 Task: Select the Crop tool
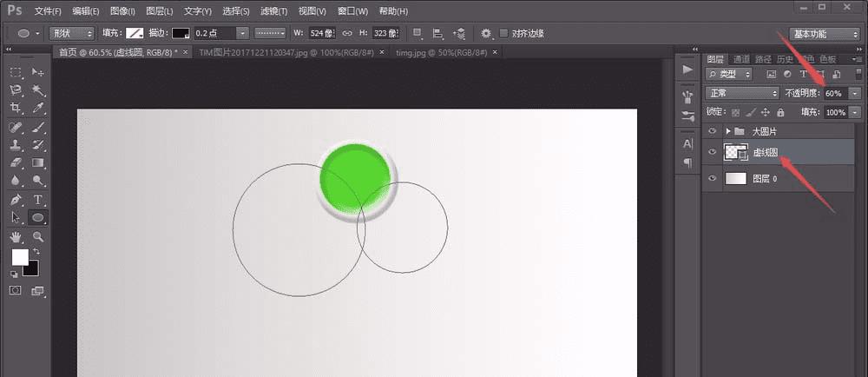pos(16,108)
